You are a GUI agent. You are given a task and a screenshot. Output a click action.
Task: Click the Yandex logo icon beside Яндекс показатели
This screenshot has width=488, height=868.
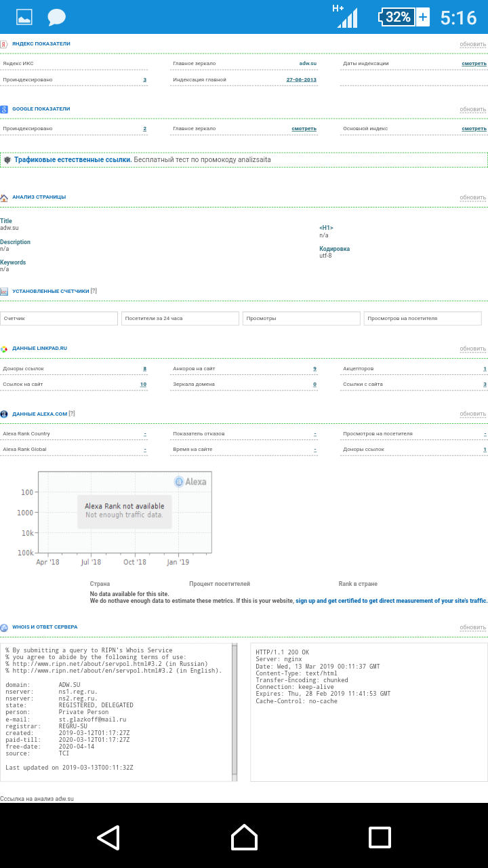click(4, 44)
